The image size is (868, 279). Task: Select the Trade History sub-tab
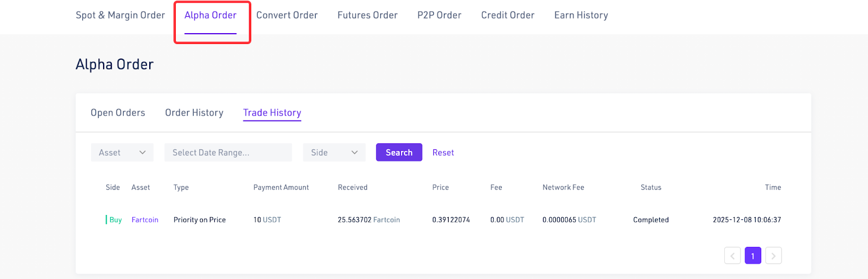[x=272, y=113]
